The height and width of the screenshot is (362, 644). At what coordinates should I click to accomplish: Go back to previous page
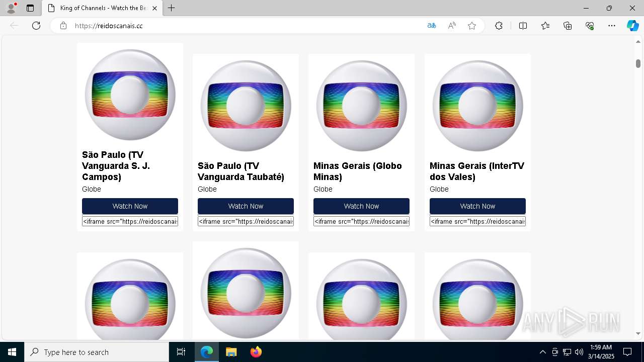tap(14, 26)
